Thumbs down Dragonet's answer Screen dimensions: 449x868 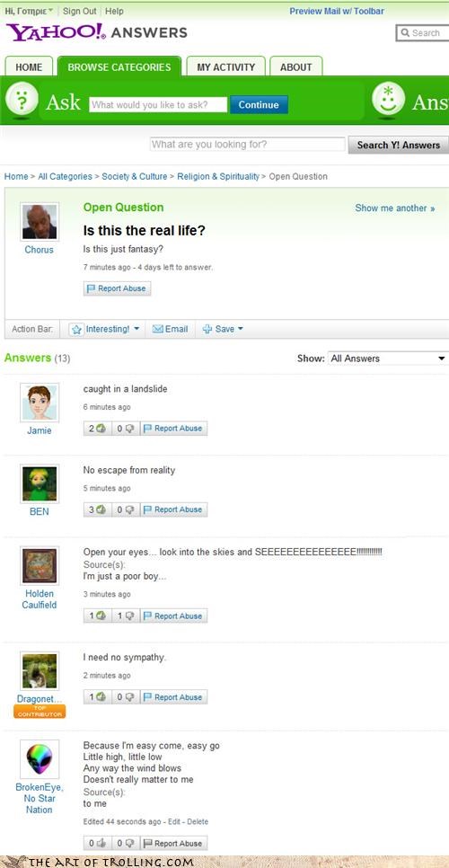[x=126, y=697]
